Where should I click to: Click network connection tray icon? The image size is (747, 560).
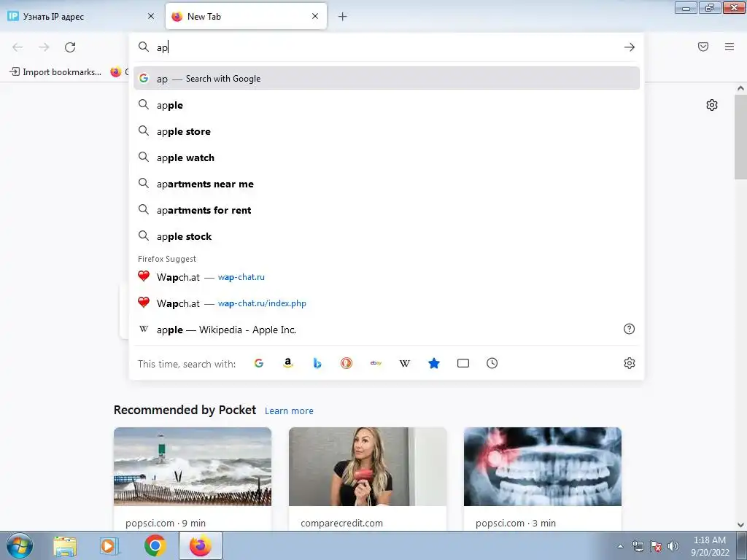pyautogui.click(x=638, y=546)
